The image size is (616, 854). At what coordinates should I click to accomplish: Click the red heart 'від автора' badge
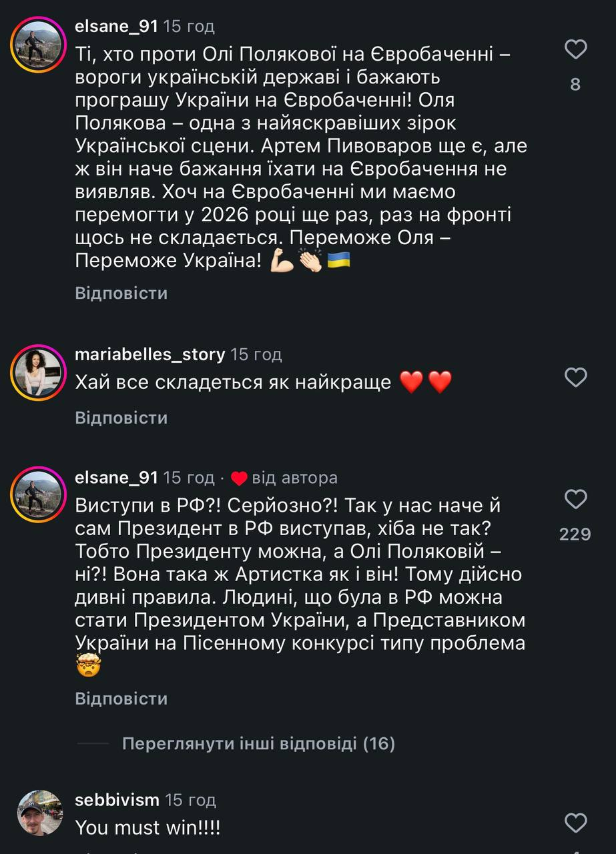click(x=239, y=478)
